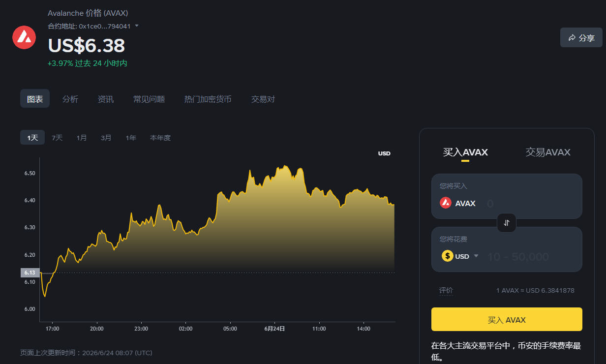The image size is (606, 364).
Task: Click the 6.00 value on the price axis
Action: pyautogui.click(x=30, y=309)
